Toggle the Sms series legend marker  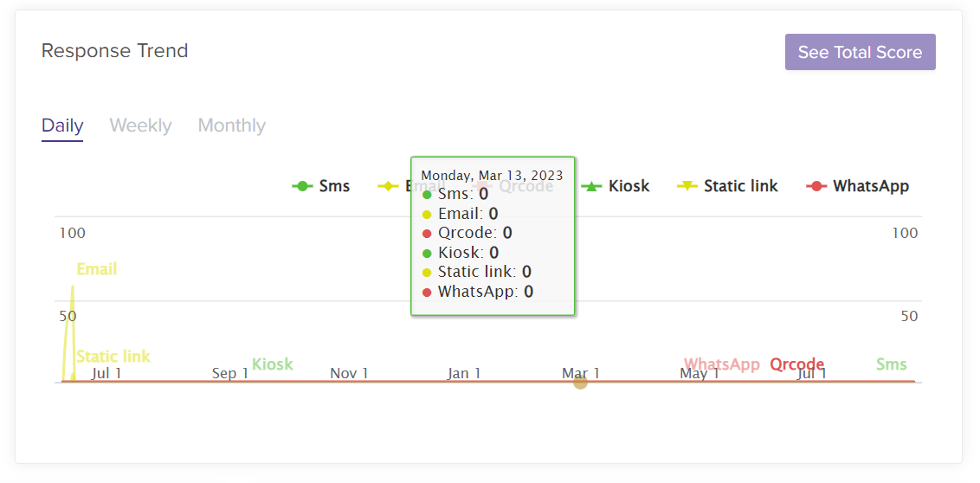click(302, 186)
